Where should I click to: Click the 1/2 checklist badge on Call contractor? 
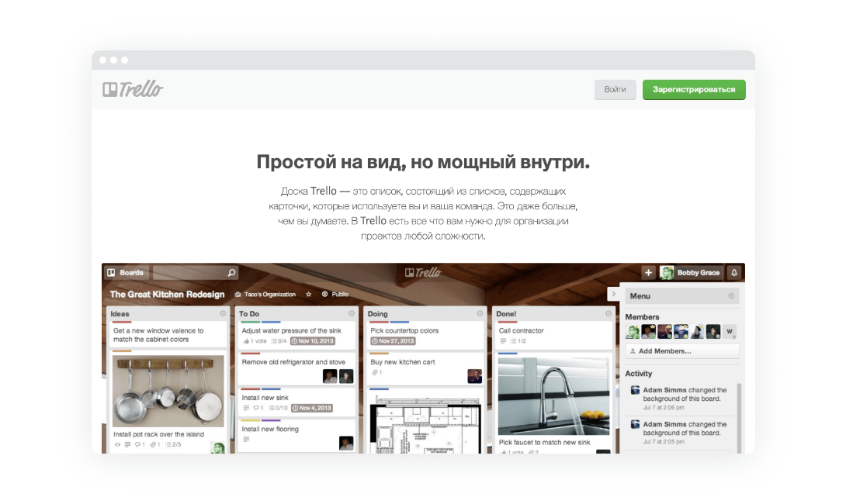click(x=518, y=341)
